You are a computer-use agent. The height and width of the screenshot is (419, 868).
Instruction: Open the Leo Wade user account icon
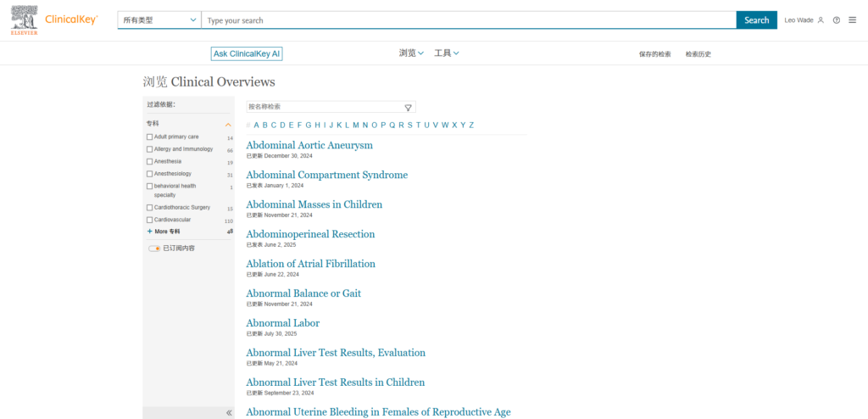821,20
